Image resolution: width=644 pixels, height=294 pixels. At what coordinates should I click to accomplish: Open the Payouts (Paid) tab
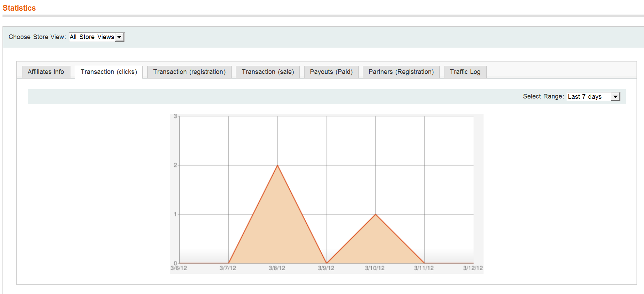[331, 72]
